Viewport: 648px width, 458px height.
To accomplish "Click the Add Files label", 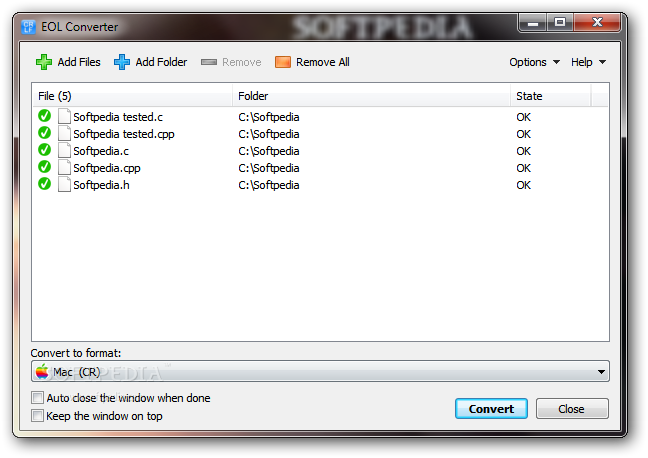I will (79, 62).
